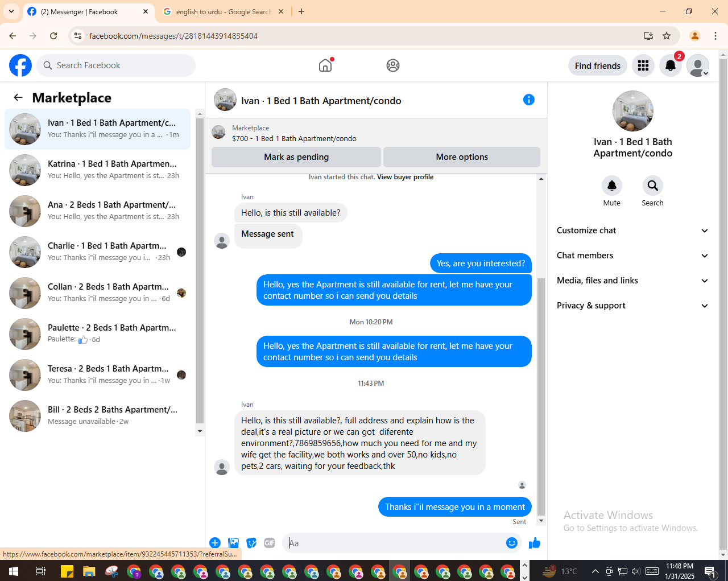Open the account menu from the profile avatar
Viewport: 728px width, 581px height.
point(698,65)
